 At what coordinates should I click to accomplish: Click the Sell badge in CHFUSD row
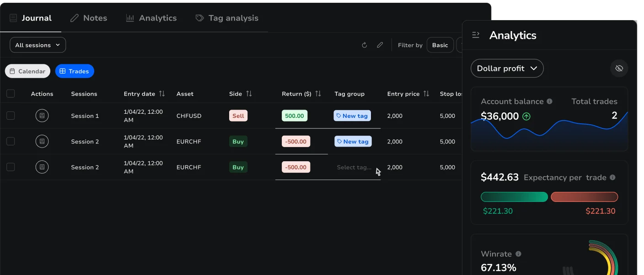tap(238, 116)
